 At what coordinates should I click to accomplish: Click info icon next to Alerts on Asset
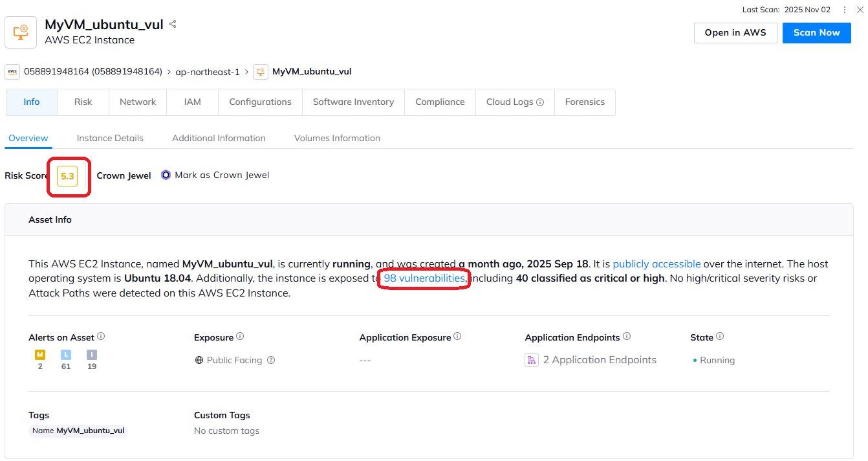(101, 337)
